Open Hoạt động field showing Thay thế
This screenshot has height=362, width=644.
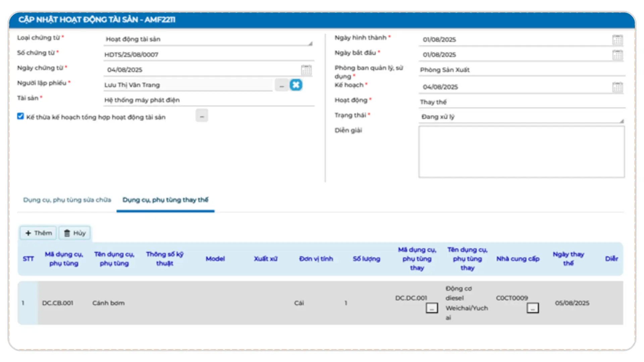(521, 102)
